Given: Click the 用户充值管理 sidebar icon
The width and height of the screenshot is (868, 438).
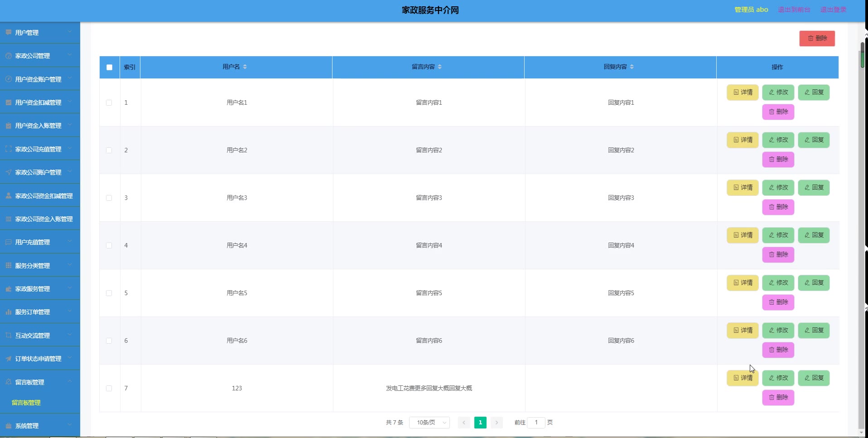Looking at the screenshot, I should click(x=9, y=242).
